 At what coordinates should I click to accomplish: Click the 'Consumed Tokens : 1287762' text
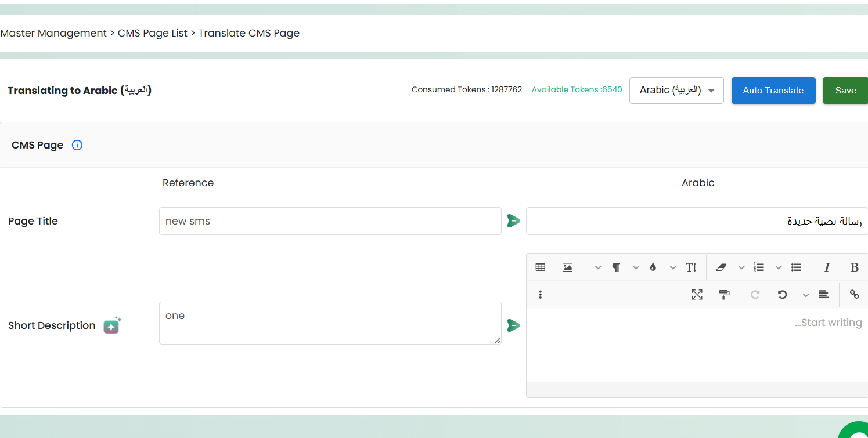[x=467, y=89]
